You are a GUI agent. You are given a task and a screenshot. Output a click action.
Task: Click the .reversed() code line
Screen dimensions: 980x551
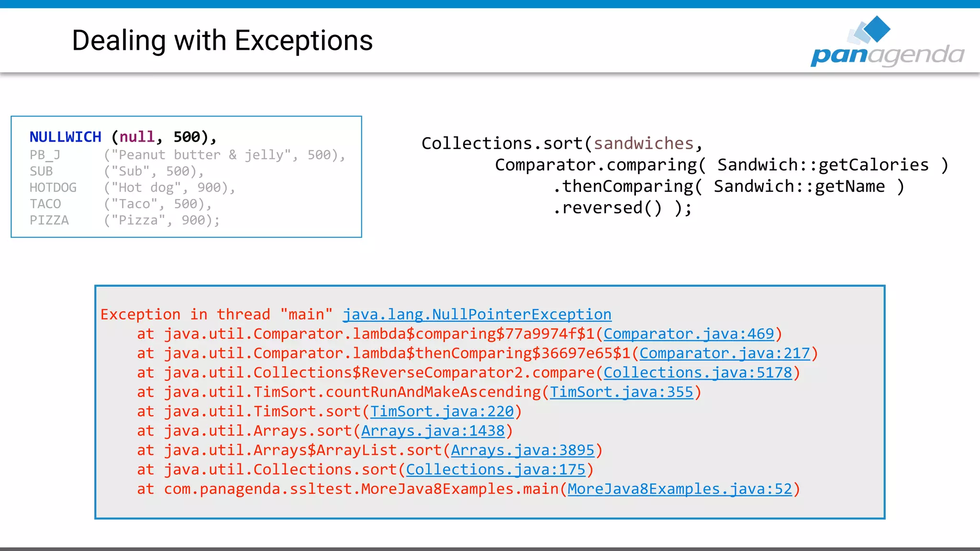point(622,208)
